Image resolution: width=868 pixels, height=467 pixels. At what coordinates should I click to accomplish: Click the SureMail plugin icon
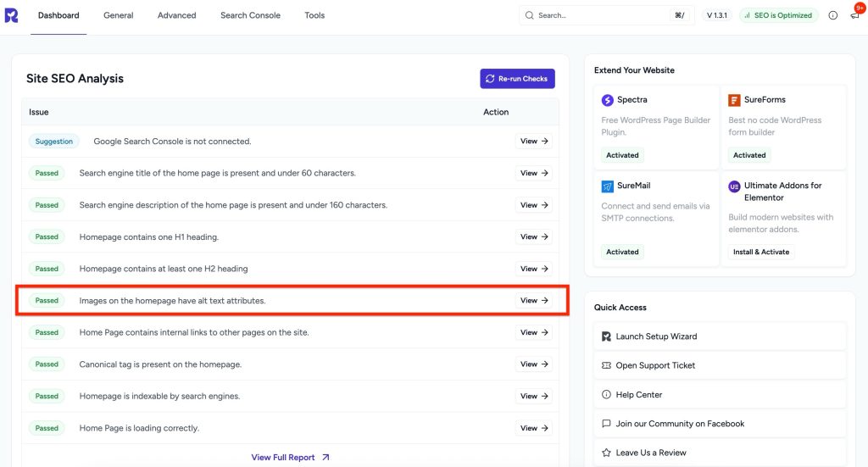[607, 186]
